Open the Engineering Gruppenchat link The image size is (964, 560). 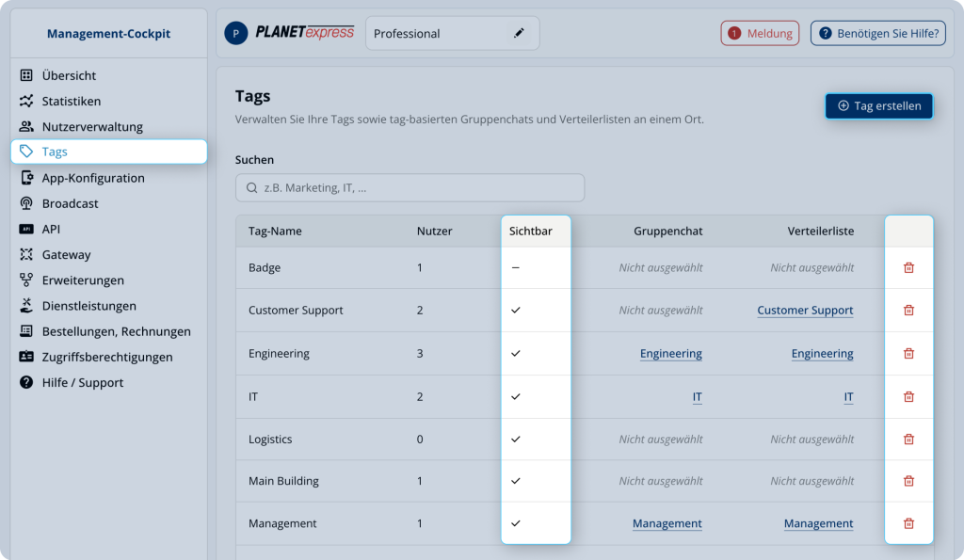point(670,354)
